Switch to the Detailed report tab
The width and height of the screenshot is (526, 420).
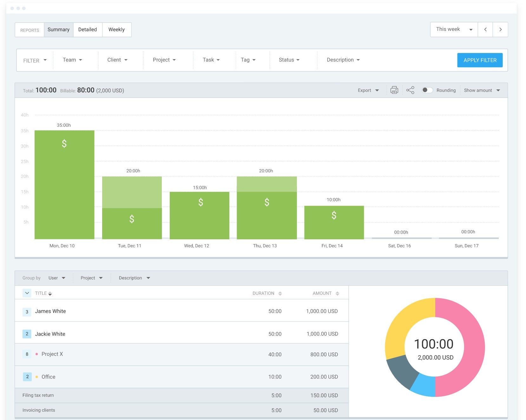pyautogui.click(x=88, y=29)
